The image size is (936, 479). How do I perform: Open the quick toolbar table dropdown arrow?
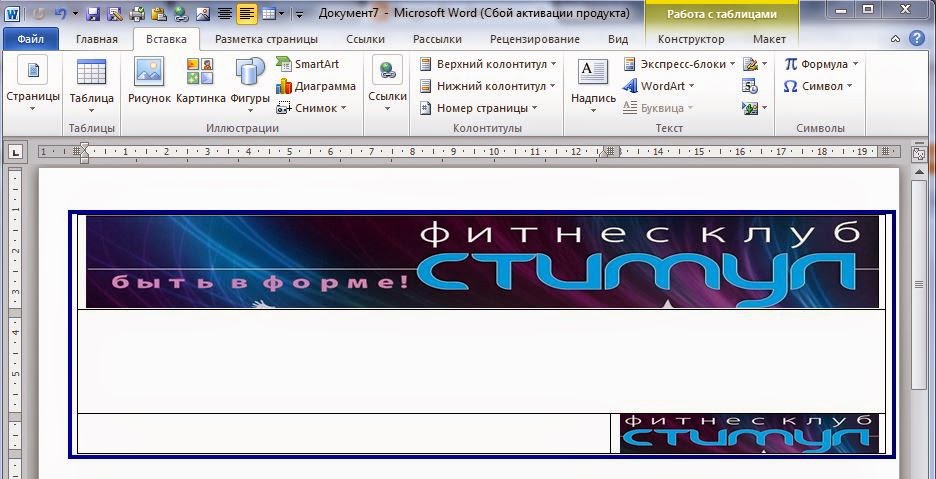pyautogui.click(x=281, y=13)
